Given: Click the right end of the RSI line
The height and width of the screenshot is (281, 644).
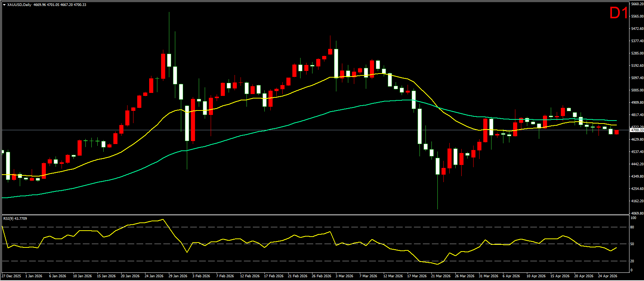Looking at the screenshot, I should pos(616,247).
